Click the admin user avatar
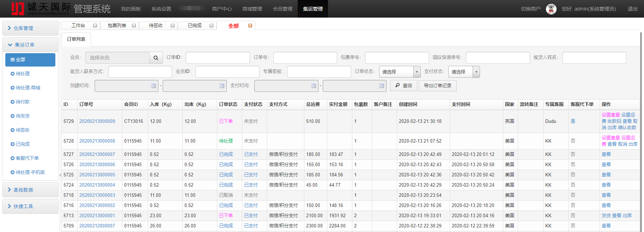644x232 pixels. pos(551,9)
